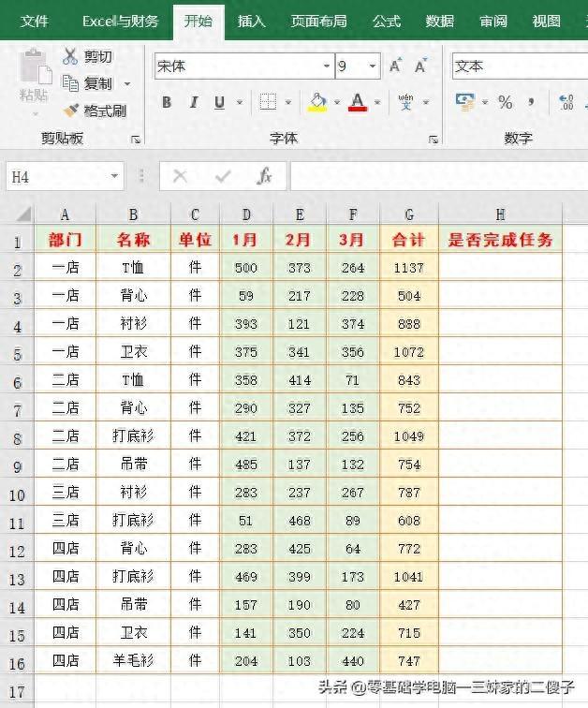Image resolution: width=588 pixels, height=708 pixels.
Task: Select column A header
Action: [65, 214]
